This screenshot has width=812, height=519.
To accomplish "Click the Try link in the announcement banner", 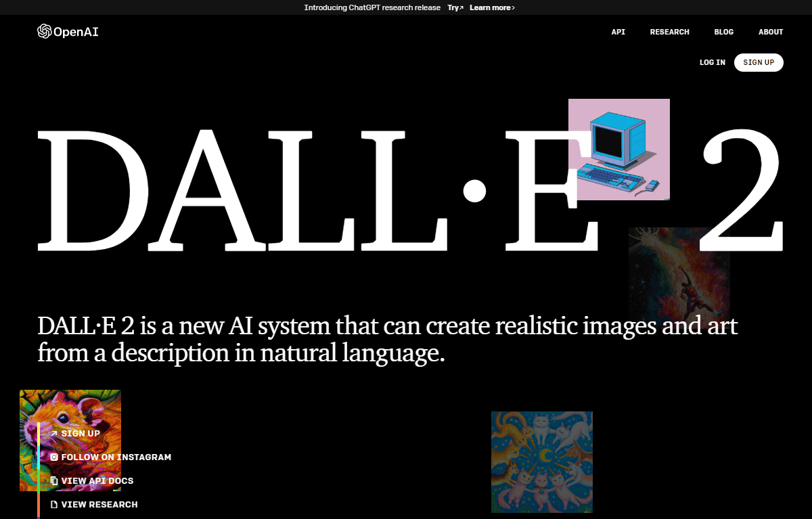I will coord(455,7).
